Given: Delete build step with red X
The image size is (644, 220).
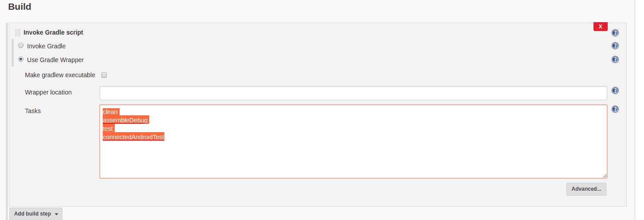Looking at the screenshot, I should 600,27.
